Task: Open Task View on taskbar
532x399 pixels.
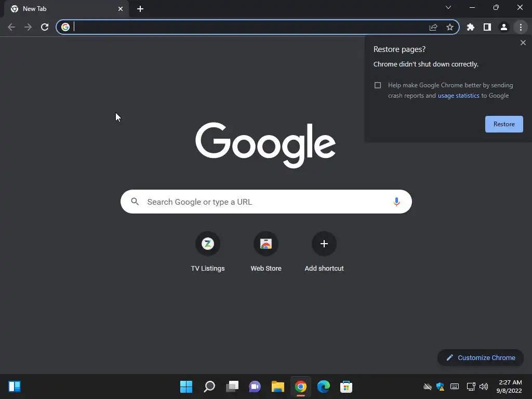Action: [232, 387]
